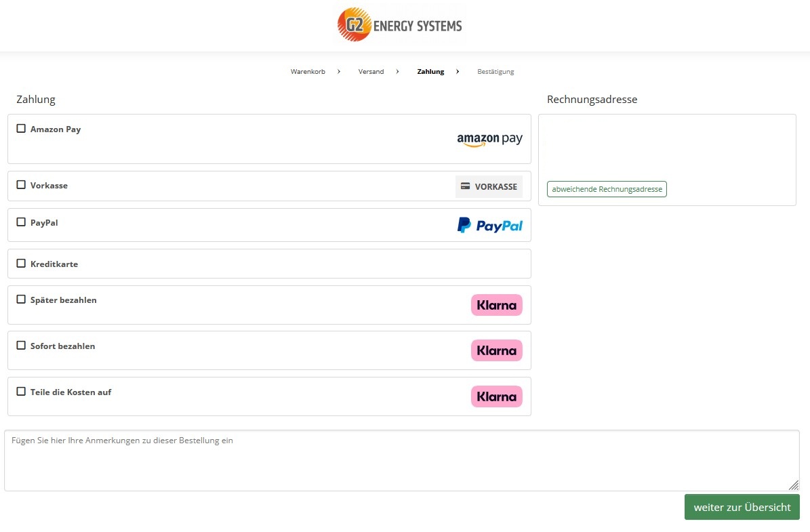Click the PayPal logo
The width and height of the screenshot is (810, 532).
[x=489, y=225]
